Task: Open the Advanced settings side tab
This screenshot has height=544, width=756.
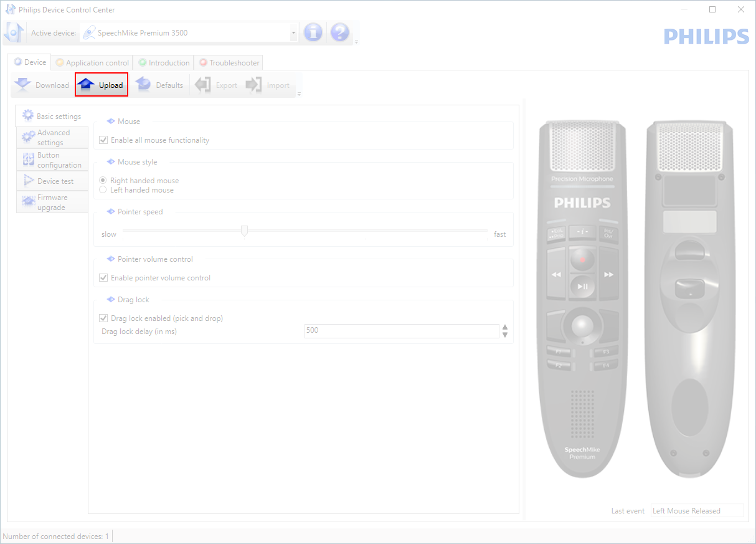Action: tap(52, 138)
